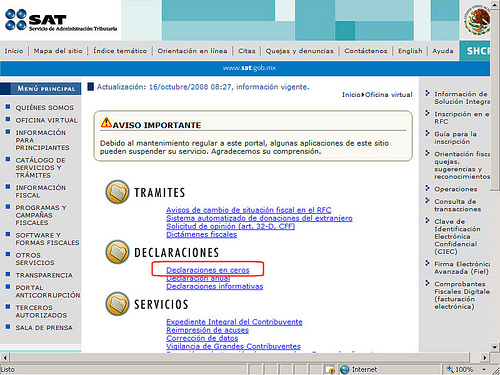
Task: Select Terceros autorizados
Action: pyautogui.click(x=41, y=311)
